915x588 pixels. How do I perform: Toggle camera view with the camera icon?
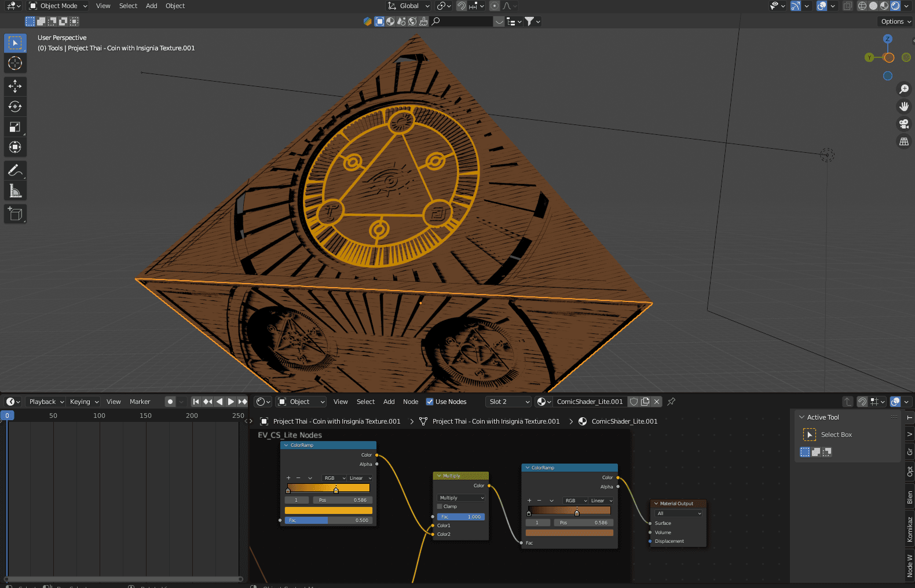tap(903, 124)
